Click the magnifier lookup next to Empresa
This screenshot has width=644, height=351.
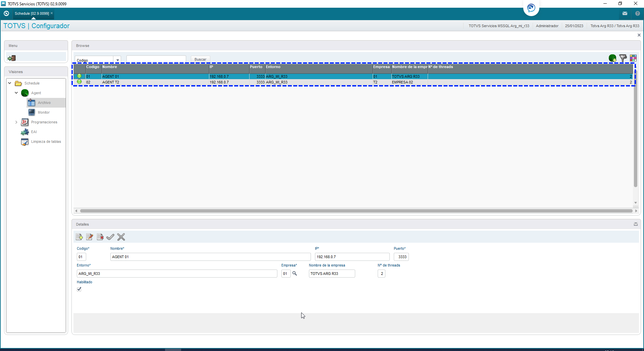(294, 274)
